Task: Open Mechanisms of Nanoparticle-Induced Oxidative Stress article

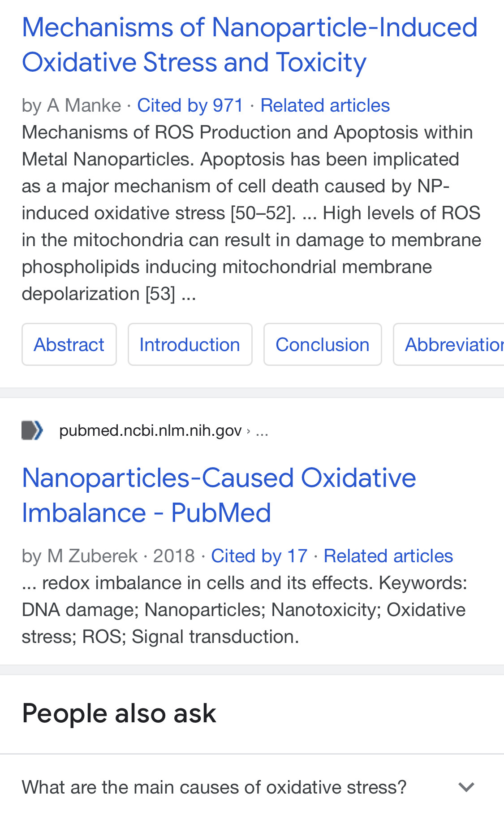Action: (250, 45)
